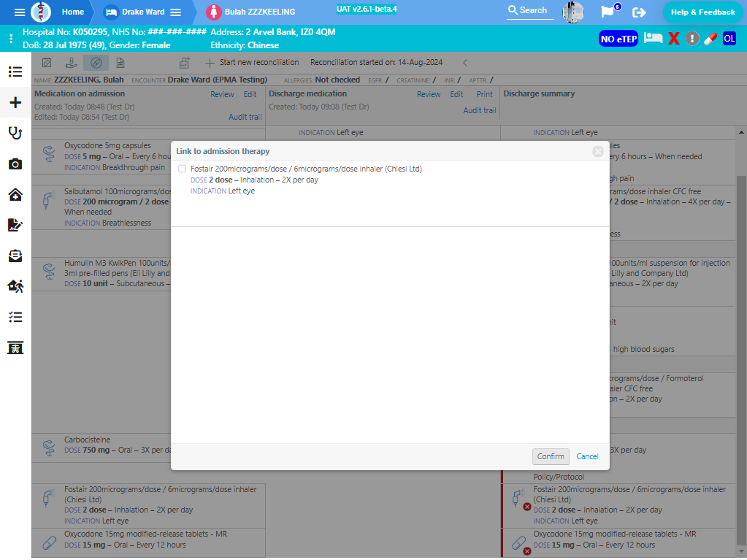Close the Link to admission therapy dialog

598,151
